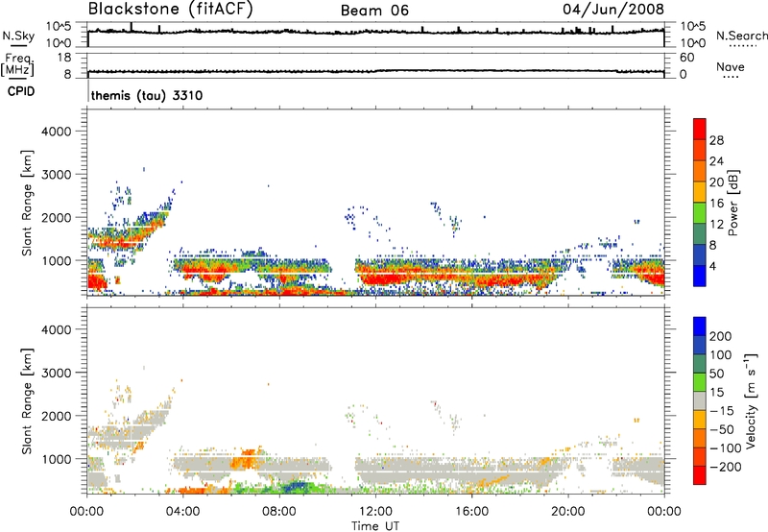The height and width of the screenshot is (532, 768).
Task: Click the Velocity [m s-1] colorbar title
Action: point(751,400)
